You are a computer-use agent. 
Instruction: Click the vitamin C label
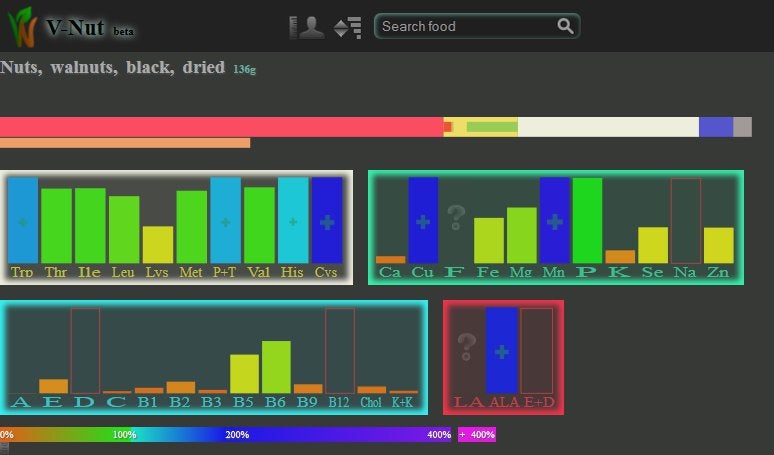[116, 402]
